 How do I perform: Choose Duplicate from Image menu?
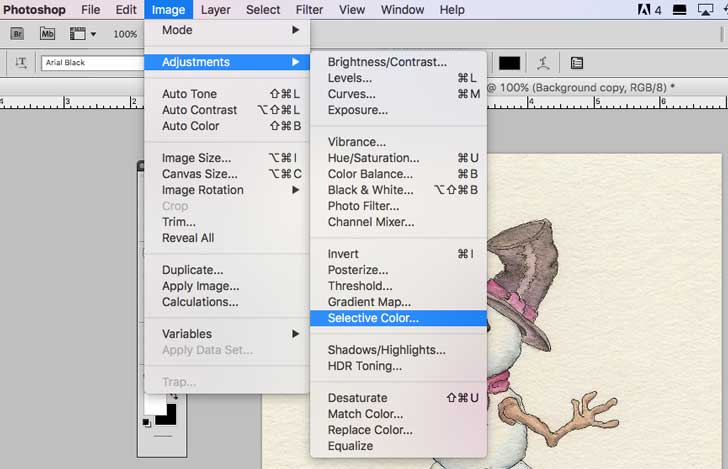pyautogui.click(x=227, y=270)
